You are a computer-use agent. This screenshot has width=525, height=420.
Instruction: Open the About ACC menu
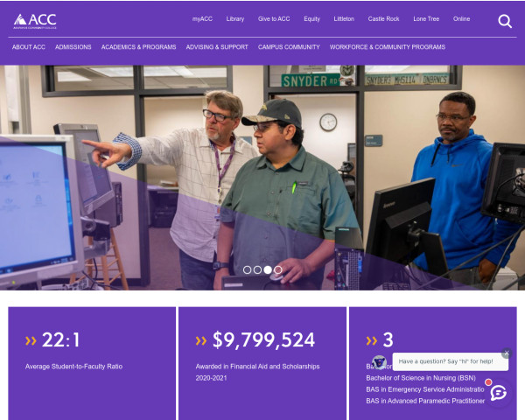pos(29,47)
